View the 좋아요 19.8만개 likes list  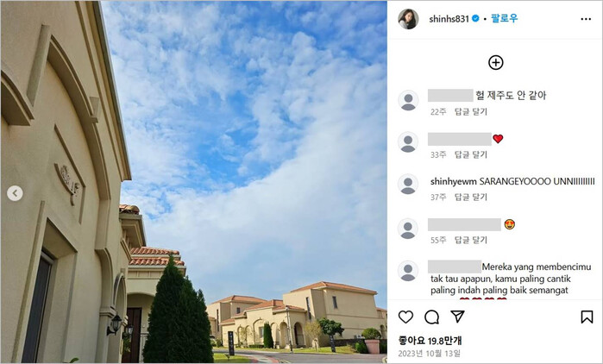[x=430, y=341]
